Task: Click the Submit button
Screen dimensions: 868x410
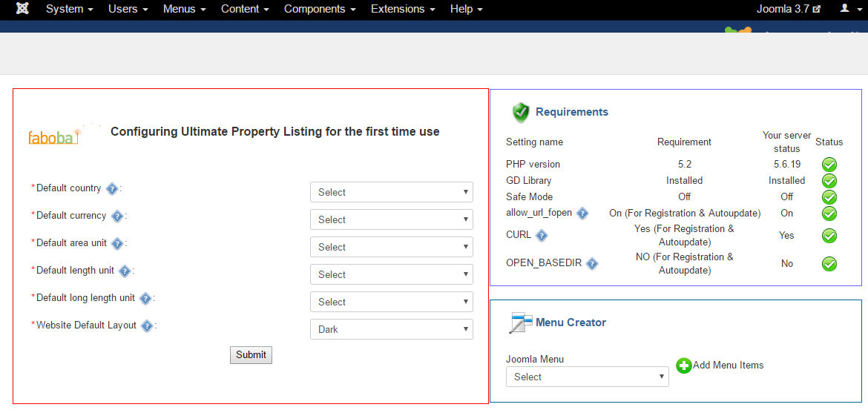Action: pos(251,354)
